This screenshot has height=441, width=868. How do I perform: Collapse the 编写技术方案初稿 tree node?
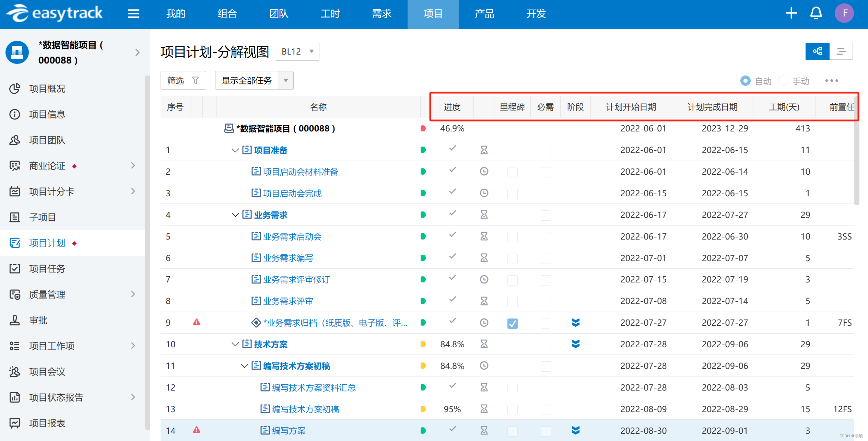point(245,366)
